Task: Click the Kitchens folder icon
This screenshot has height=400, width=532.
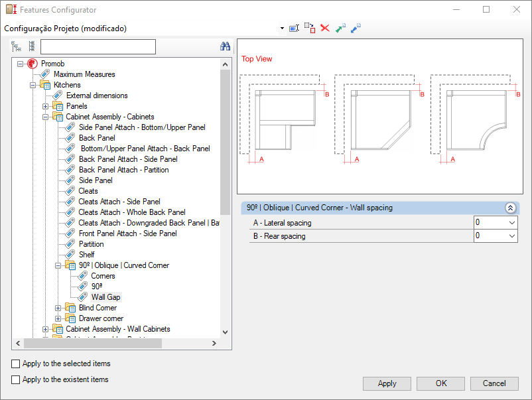Action: coord(45,85)
